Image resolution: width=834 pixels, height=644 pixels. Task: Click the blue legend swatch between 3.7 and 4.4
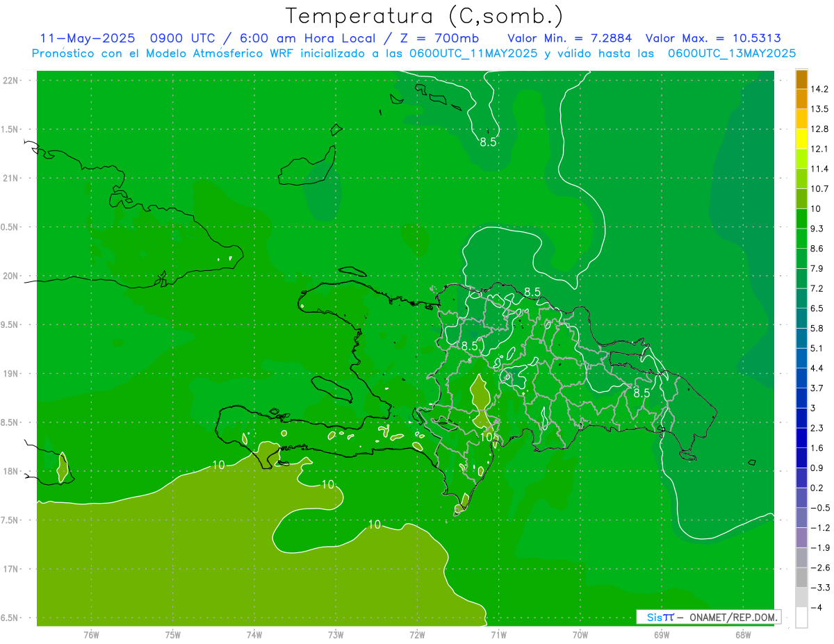click(801, 377)
